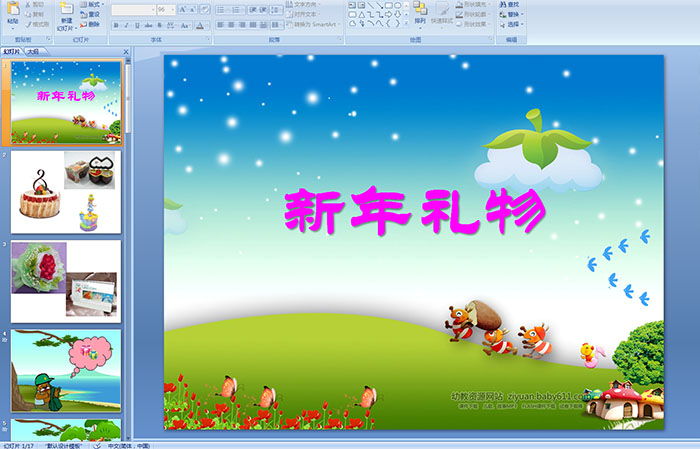Click the Reset (重设) slide icon
The image size is (700, 449).
83,14
